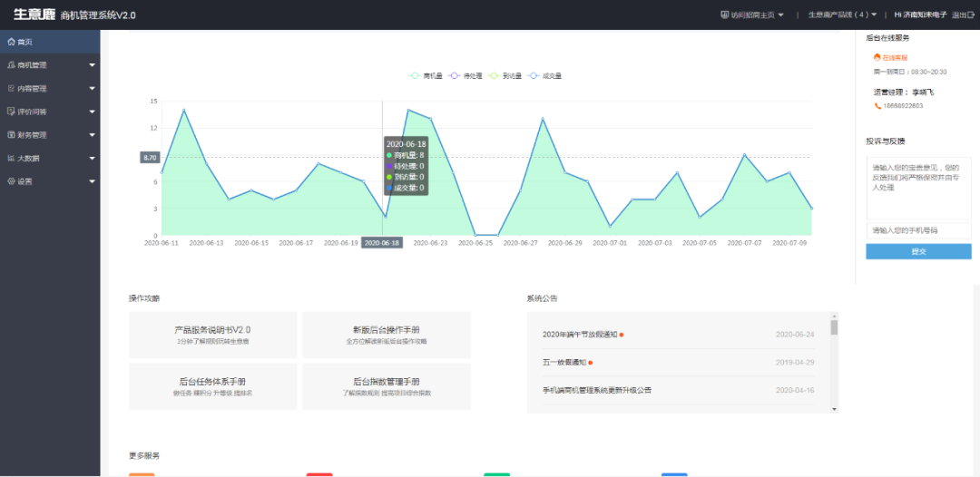Click the 系统公告 list scrollbar

point(834,363)
